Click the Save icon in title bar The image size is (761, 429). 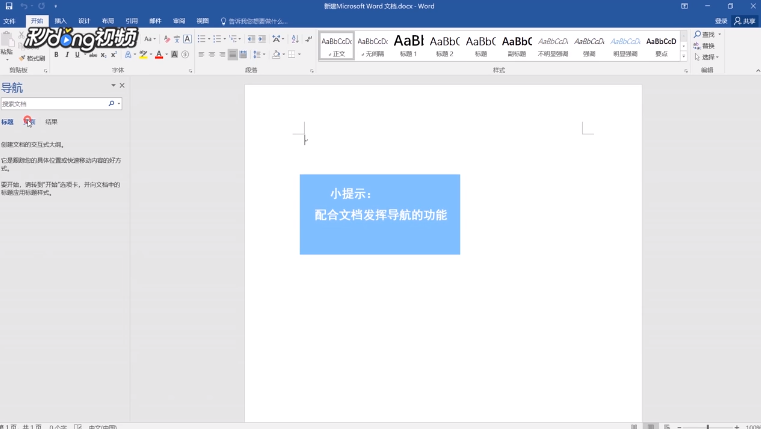click(9, 6)
